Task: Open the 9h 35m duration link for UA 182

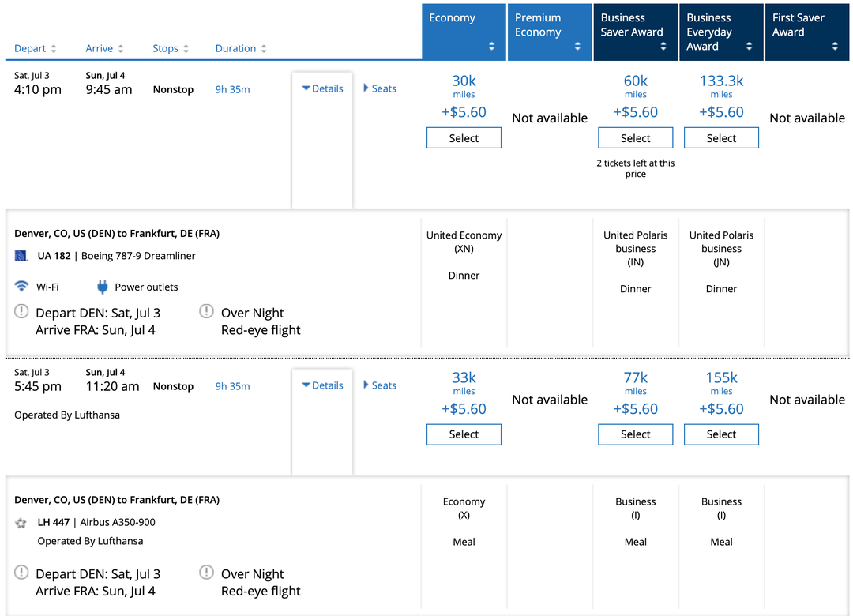Action: tap(232, 88)
